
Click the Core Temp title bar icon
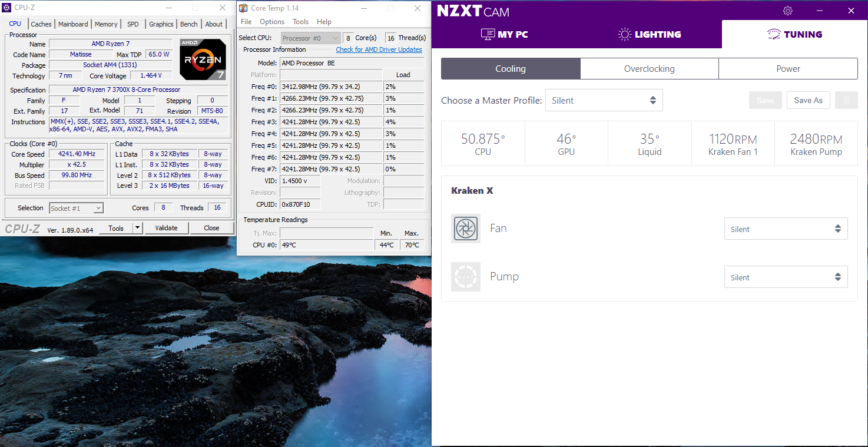pyautogui.click(x=243, y=8)
